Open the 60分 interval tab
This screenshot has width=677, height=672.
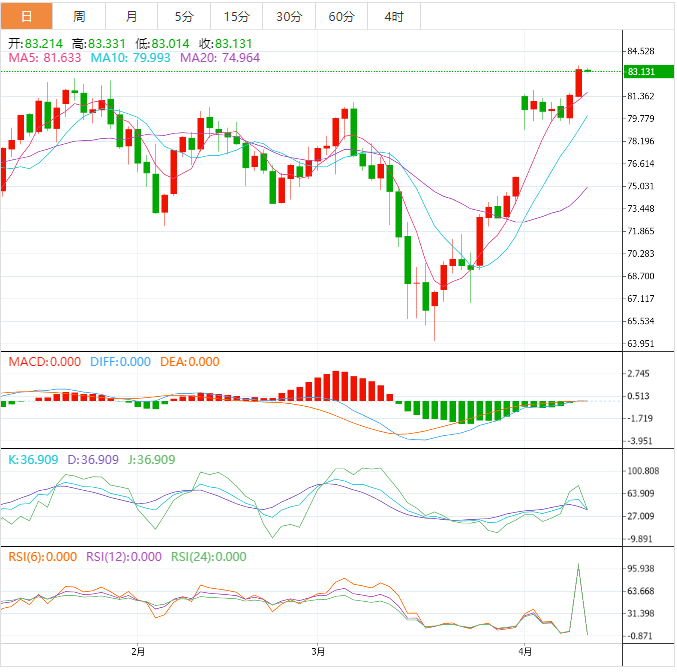pyautogui.click(x=342, y=16)
